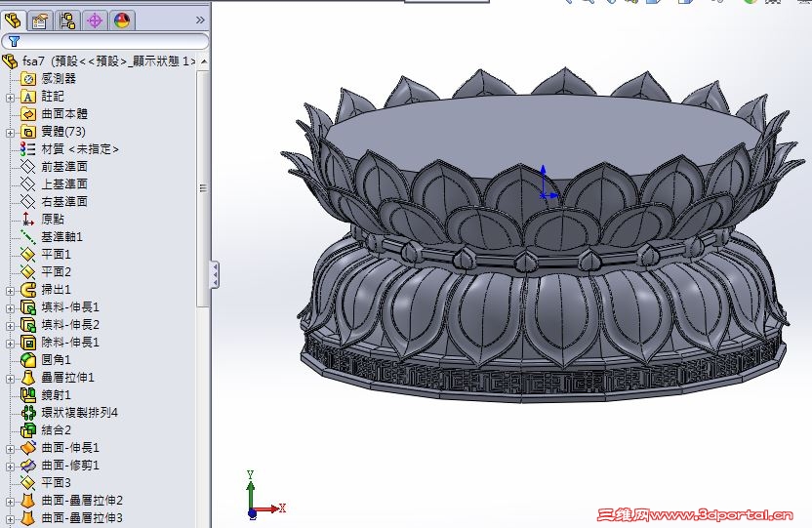Expand the 填料-伸長1 feature

click(x=10, y=308)
